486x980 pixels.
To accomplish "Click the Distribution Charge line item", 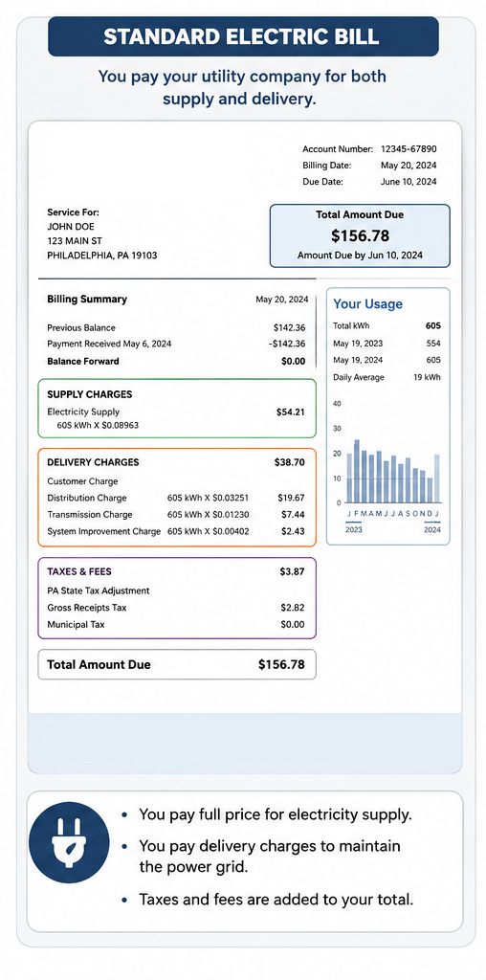I will coord(176,498).
